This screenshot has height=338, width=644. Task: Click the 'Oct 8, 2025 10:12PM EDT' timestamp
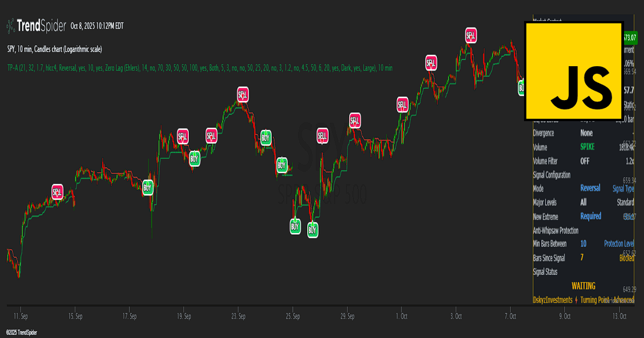click(97, 26)
